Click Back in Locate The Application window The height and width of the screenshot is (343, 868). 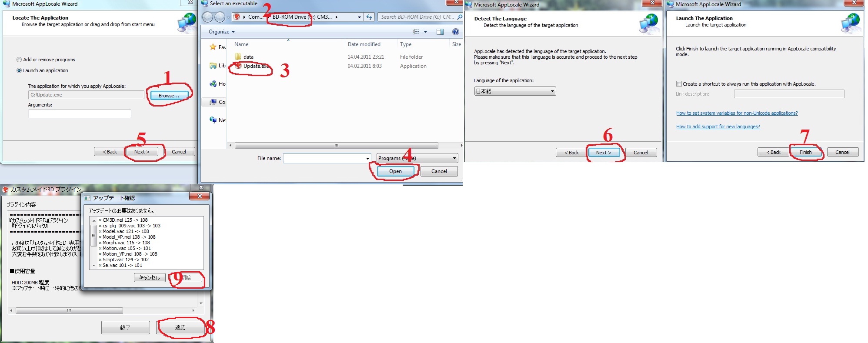pyautogui.click(x=110, y=152)
